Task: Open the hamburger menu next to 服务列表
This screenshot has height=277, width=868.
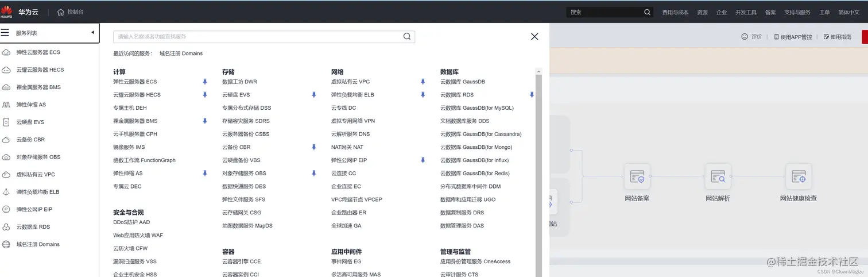Action: click(5, 33)
